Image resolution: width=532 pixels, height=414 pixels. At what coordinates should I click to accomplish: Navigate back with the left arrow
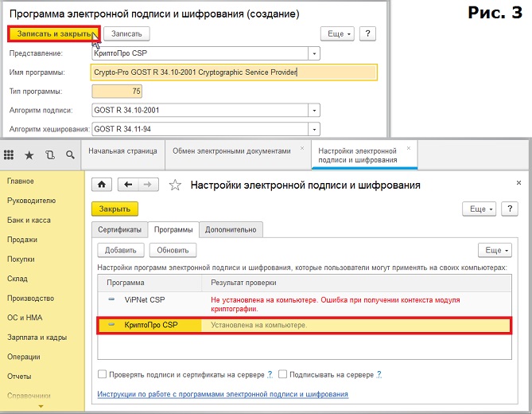click(x=128, y=185)
